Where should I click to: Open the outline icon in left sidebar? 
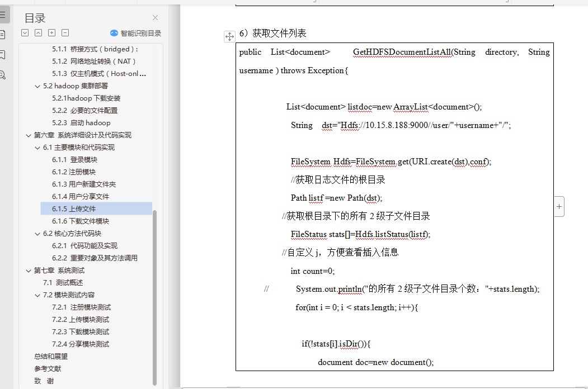(x=3, y=15)
